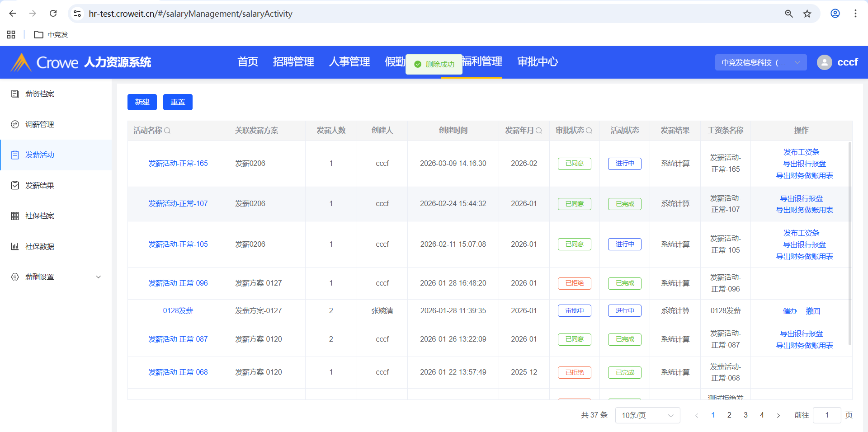Switch to the 招聘管理 top menu
This screenshot has height=432, width=868.
(293, 62)
